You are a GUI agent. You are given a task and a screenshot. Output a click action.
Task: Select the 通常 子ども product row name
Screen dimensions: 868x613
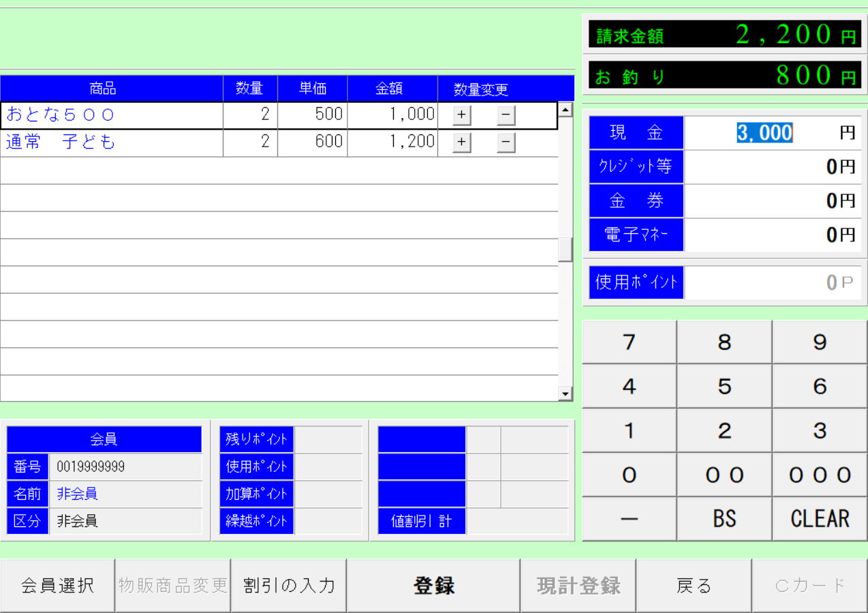(112, 143)
